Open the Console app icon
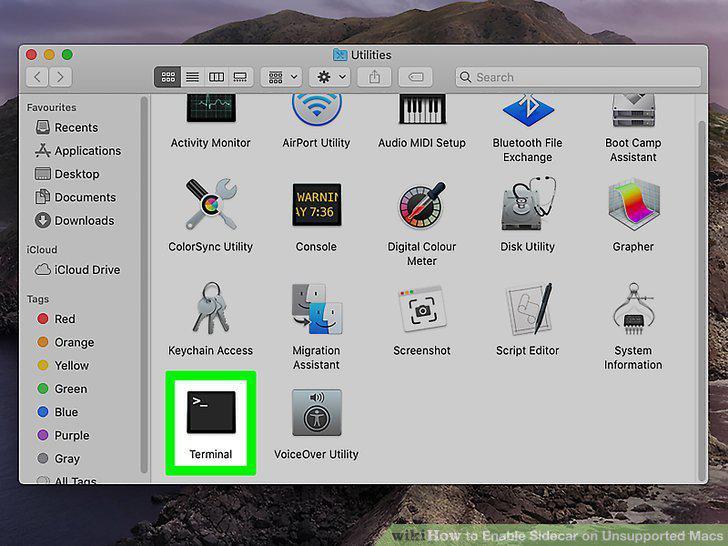 (x=317, y=204)
